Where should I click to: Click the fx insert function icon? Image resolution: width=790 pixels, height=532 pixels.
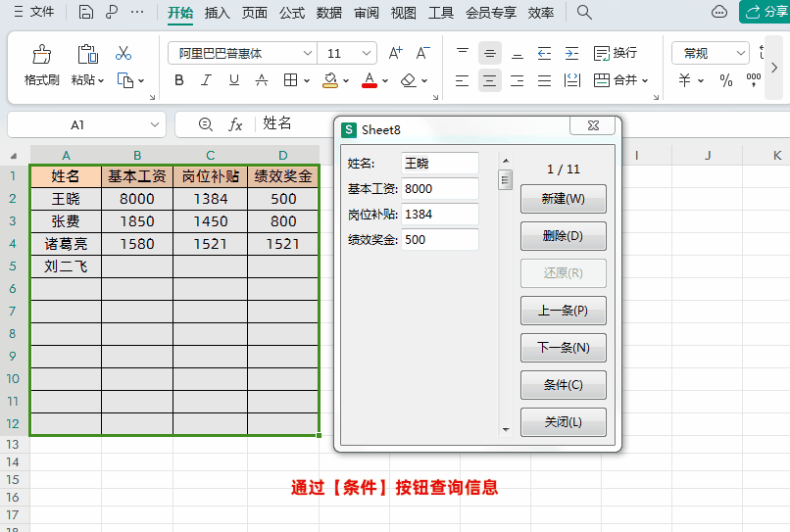[235, 124]
